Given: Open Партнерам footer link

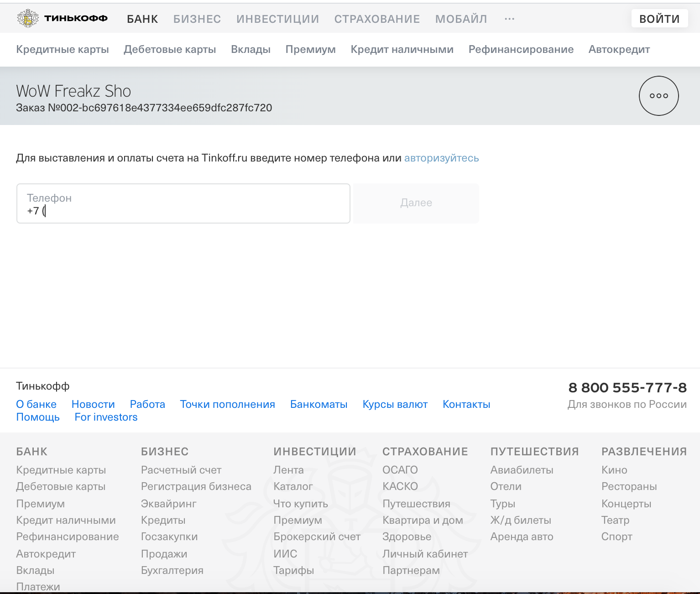Looking at the screenshot, I should 411,570.
